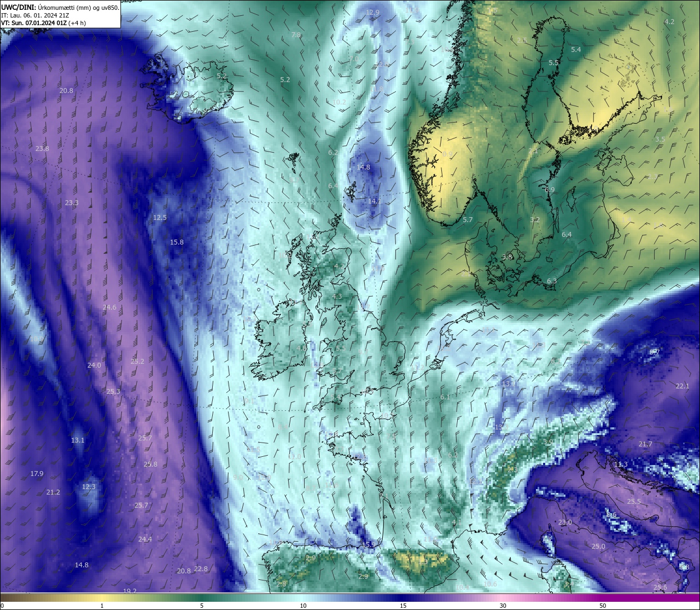Click the map value 22.8

[x=201, y=569]
